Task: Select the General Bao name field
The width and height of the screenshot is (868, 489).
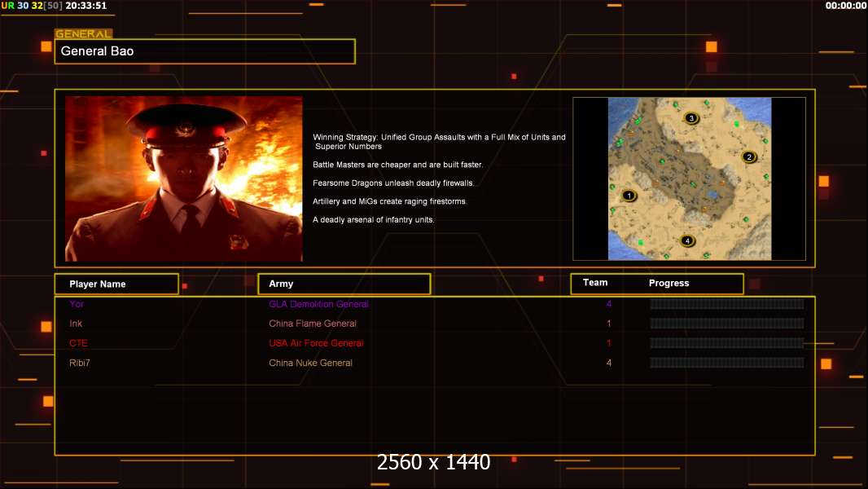Action: tap(205, 51)
